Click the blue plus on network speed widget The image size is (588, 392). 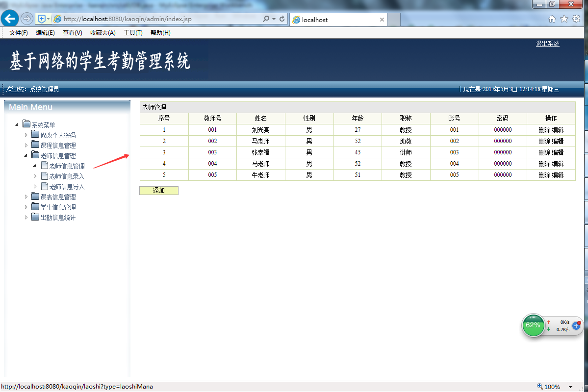tap(576, 326)
